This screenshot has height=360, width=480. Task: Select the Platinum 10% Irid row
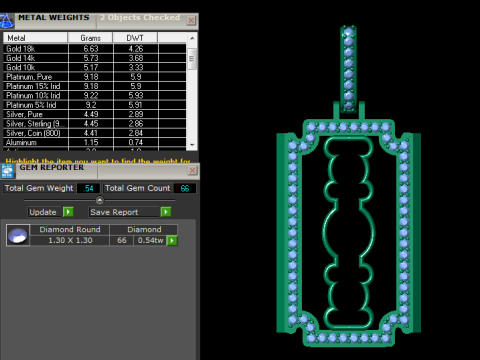pos(95,95)
